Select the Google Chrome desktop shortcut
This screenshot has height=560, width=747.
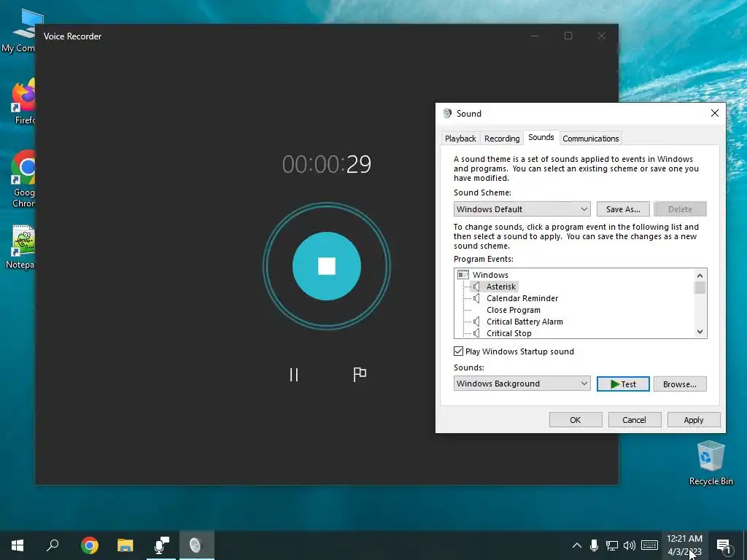click(x=23, y=179)
